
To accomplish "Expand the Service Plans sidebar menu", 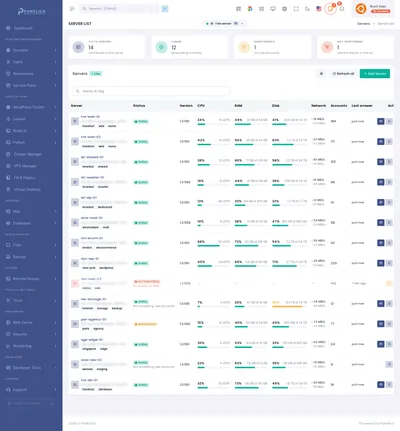I will [x=31, y=85].
